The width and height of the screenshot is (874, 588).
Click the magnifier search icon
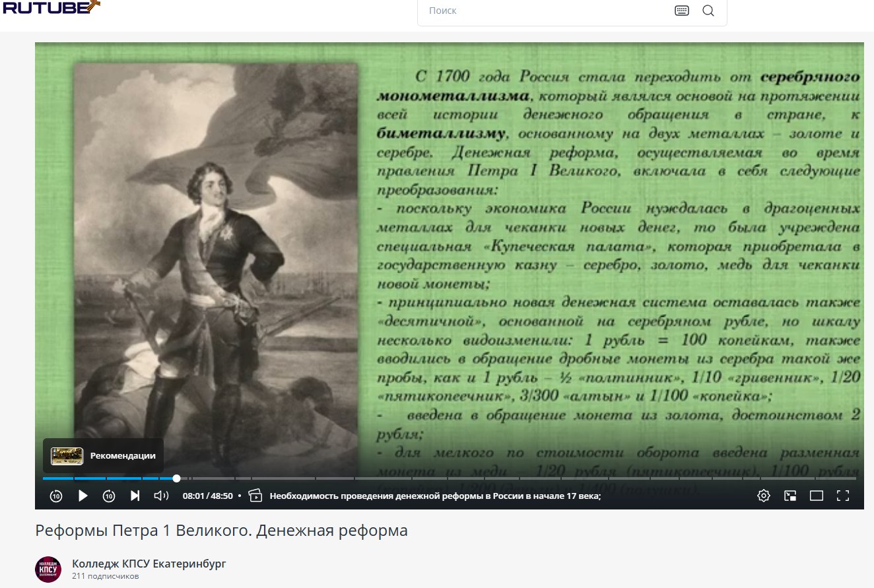(x=708, y=11)
